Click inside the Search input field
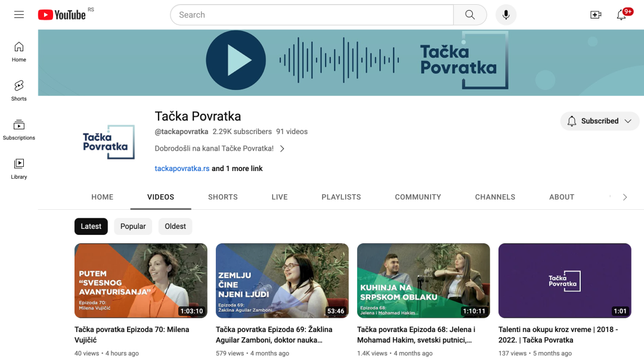The image size is (644, 360). (312, 15)
